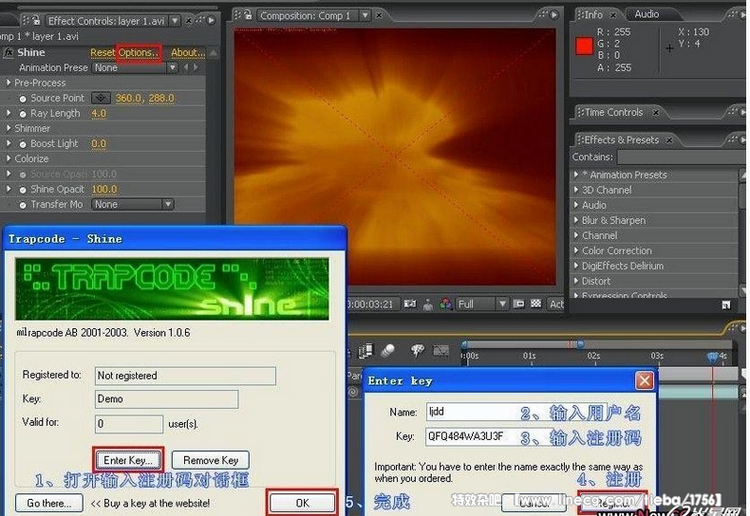Toggle Source Opacity stopwatch keyframe
This screenshot has height=516, width=750.
click(22, 175)
